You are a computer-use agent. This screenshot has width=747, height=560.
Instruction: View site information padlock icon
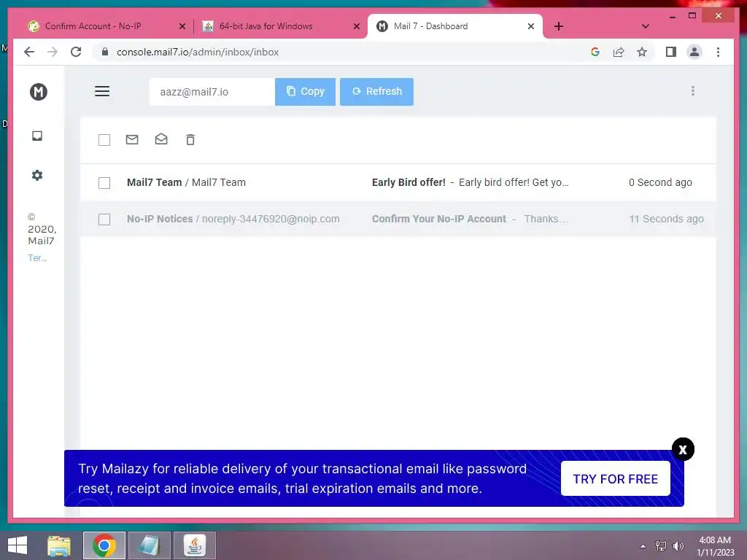[105, 52]
